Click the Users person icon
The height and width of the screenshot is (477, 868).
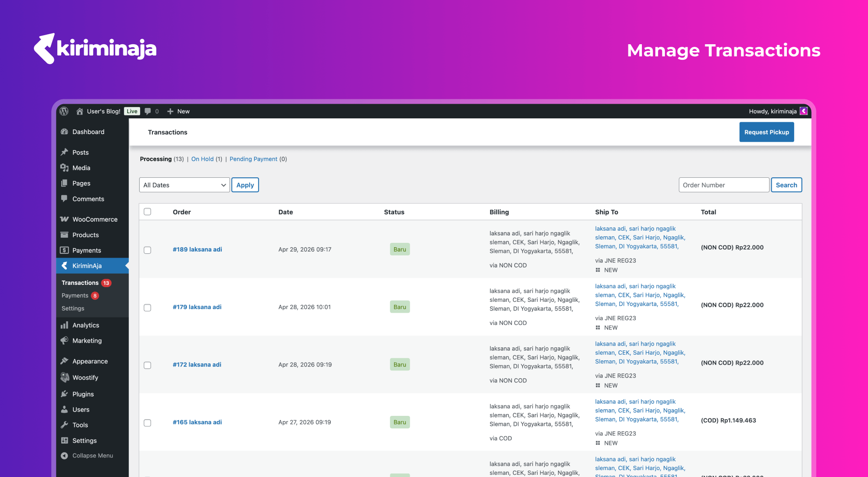(x=64, y=409)
